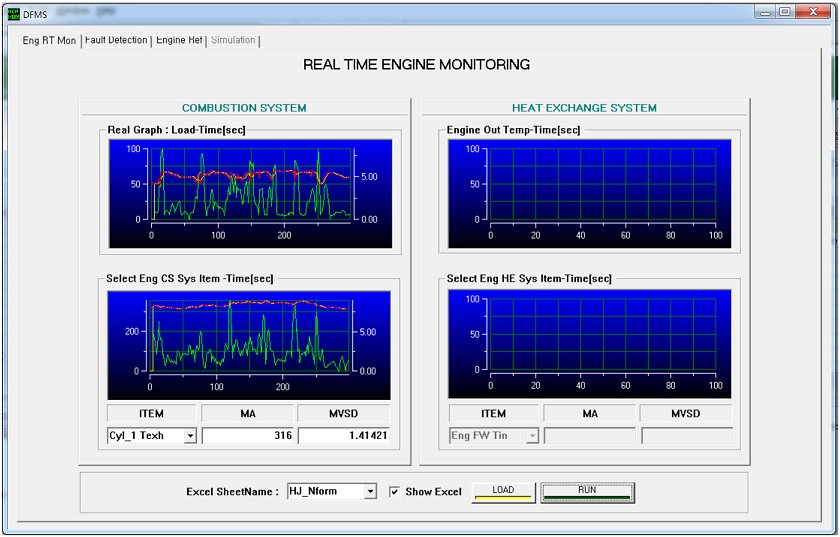Close the DFMS window

pos(813,12)
